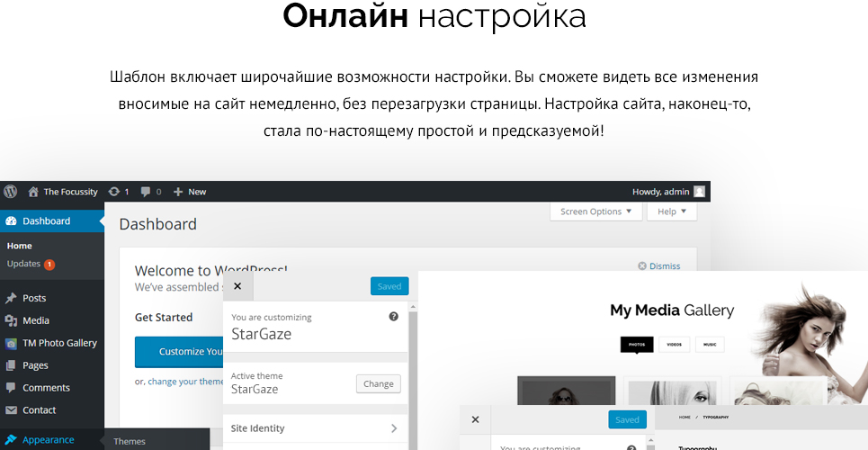
Task: Select Themes in Appearance flyout
Action: pyautogui.click(x=130, y=442)
